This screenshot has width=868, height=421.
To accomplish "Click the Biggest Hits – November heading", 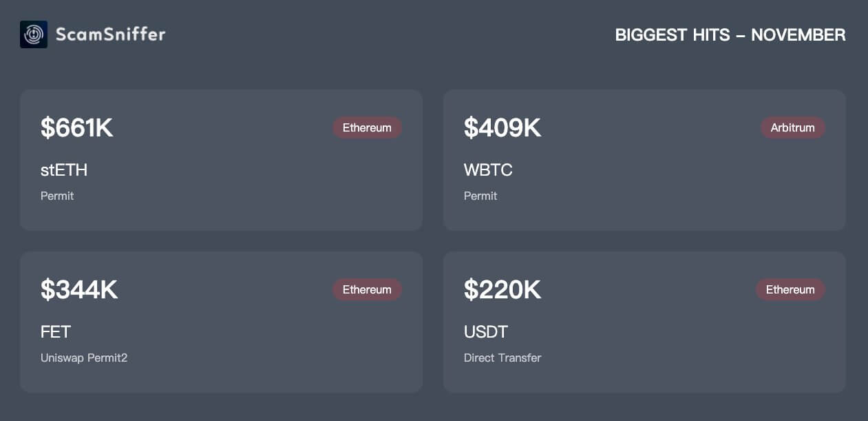I will point(730,35).
